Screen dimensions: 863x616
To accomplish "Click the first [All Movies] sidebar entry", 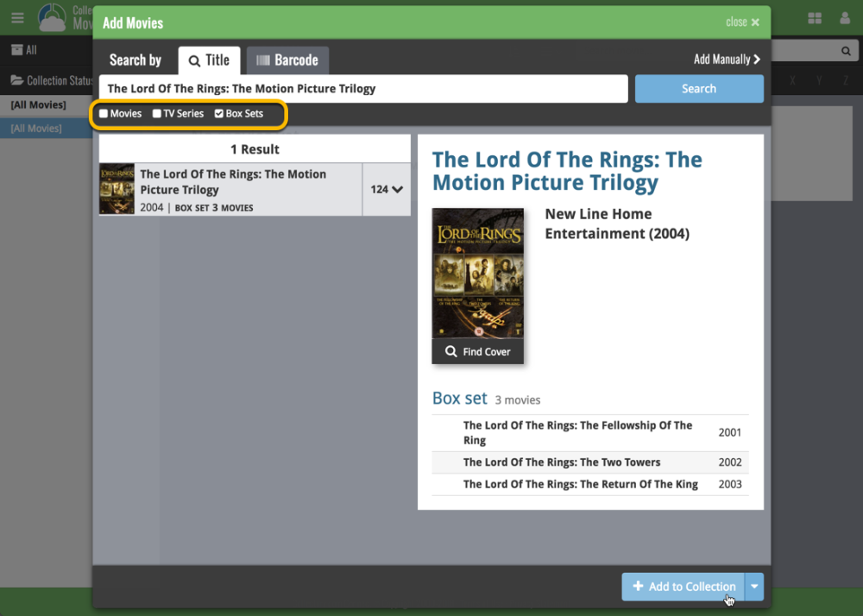I will (x=47, y=105).
